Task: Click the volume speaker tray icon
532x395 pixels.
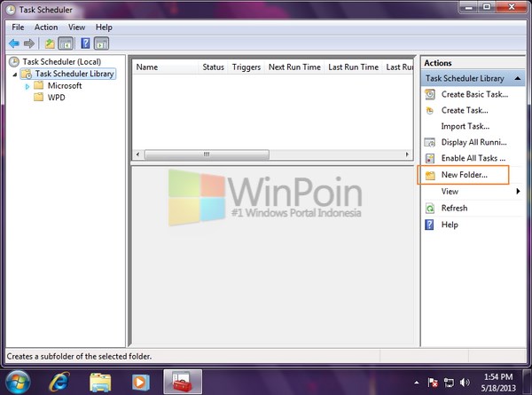Action: [465, 383]
